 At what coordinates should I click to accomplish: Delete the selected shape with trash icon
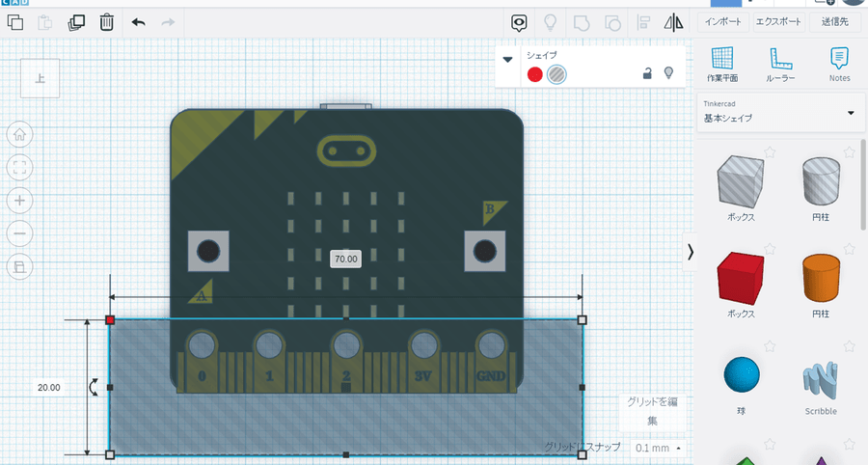[x=107, y=21]
